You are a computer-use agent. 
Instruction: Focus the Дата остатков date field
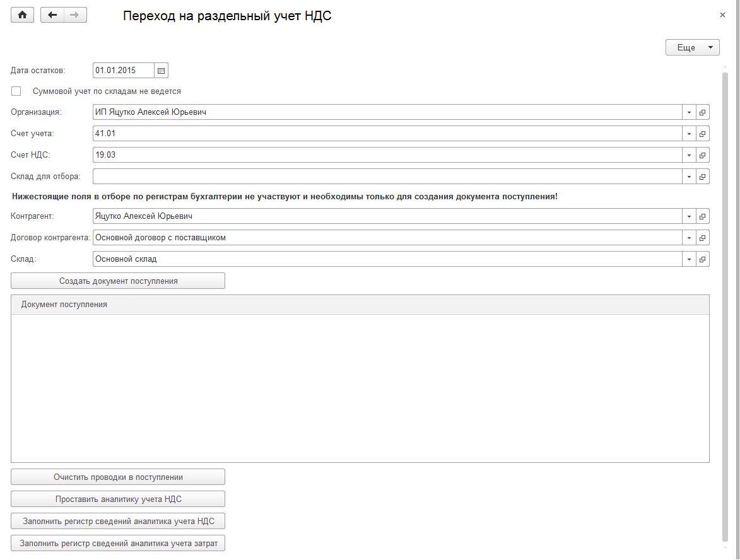click(123, 71)
